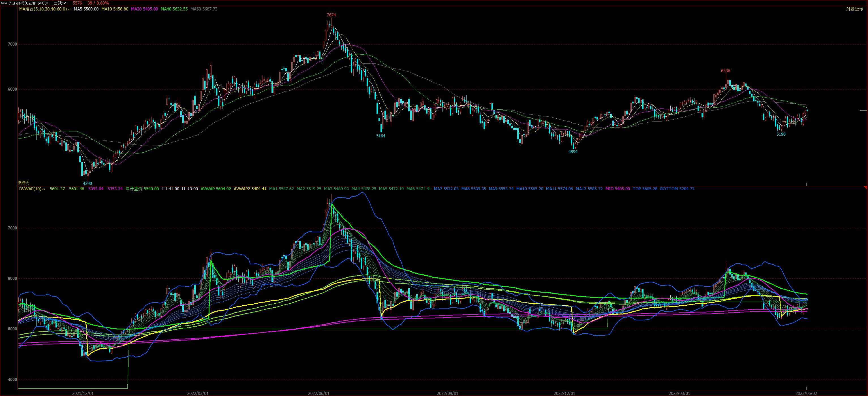This screenshot has width=868, height=396.
Task: Select the MA20 5405.00 magenta legend label
Action: pos(144,9)
